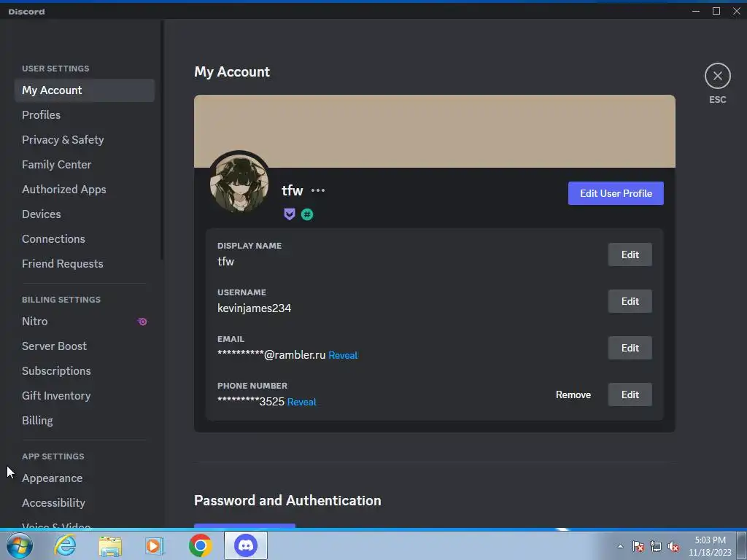Viewport: 747px width, 560px height.
Task: Open the profile avatar image
Action: (239, 183)
